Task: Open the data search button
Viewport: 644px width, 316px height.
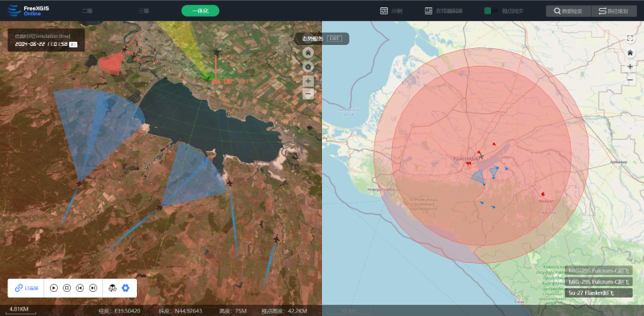Action: point(568,11)
